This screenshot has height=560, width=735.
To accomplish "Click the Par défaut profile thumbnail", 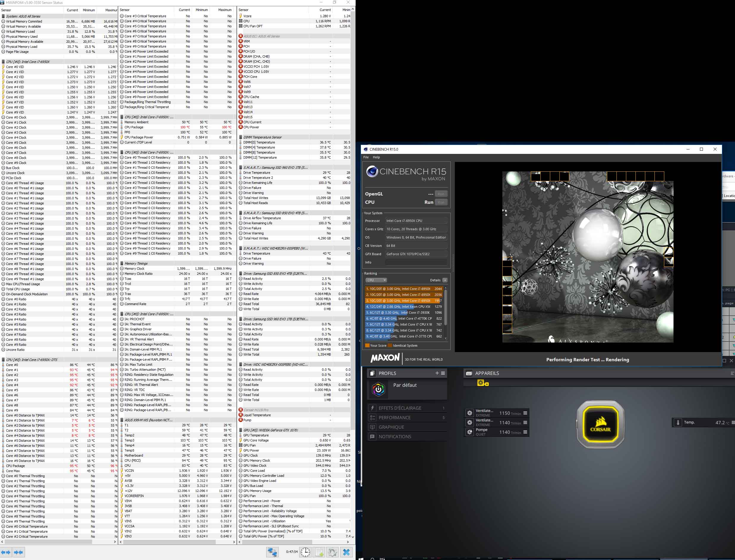I will coord(378,389).
